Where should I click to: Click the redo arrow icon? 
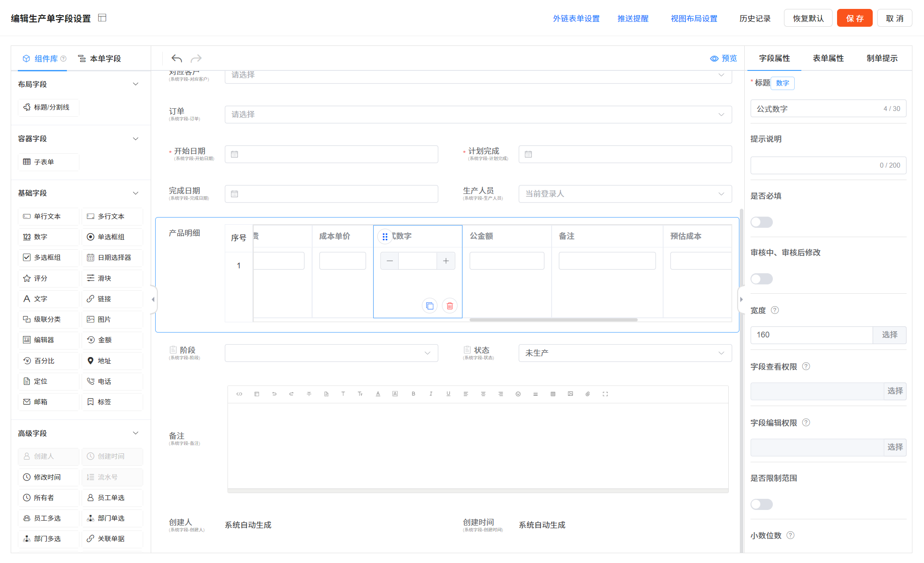196,58
